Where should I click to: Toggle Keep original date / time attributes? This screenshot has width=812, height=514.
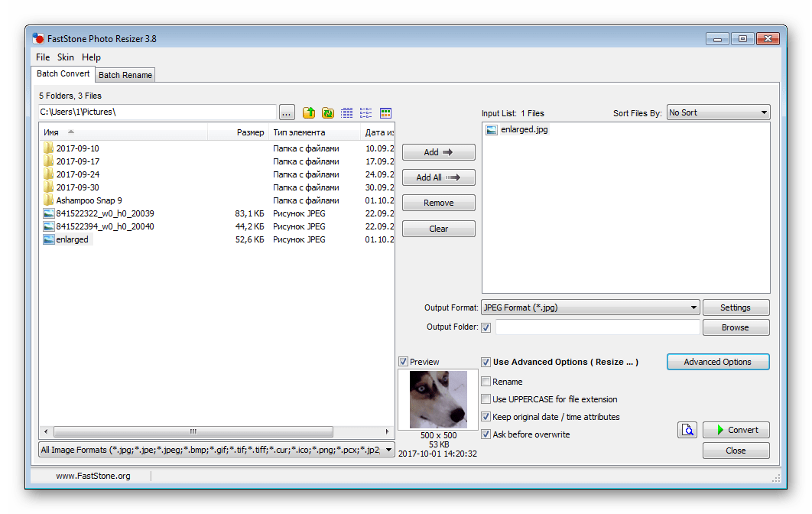(486, 417)
